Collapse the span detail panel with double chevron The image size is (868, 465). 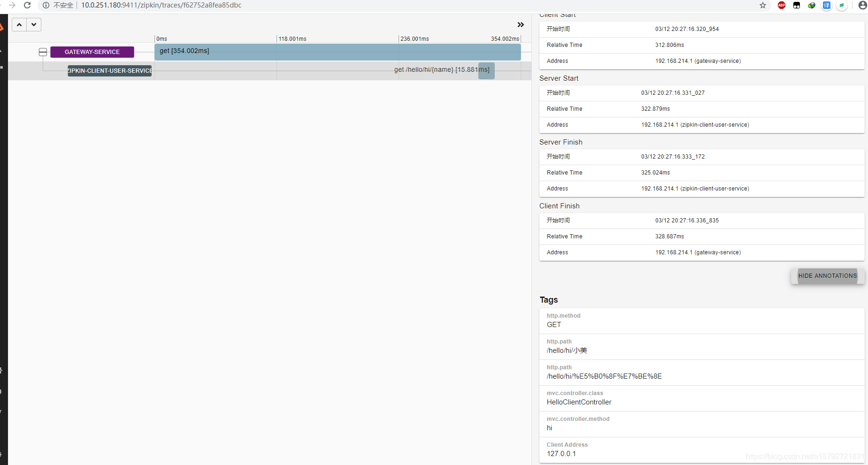[x=521, y=24]
